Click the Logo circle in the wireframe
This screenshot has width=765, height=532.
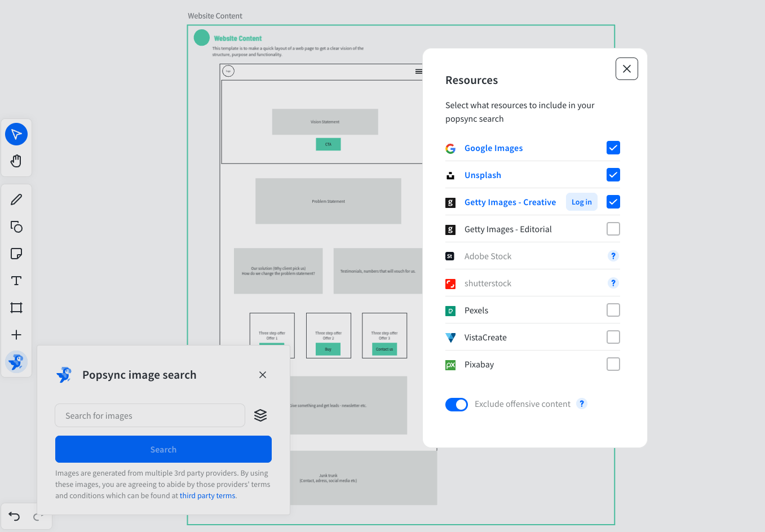click(x=228, y=71)
